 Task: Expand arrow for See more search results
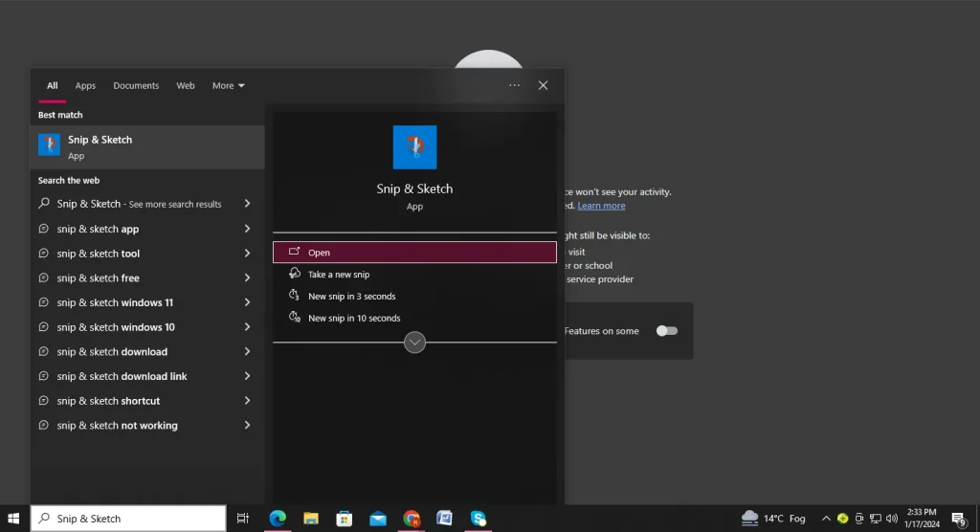click(248, 204)
